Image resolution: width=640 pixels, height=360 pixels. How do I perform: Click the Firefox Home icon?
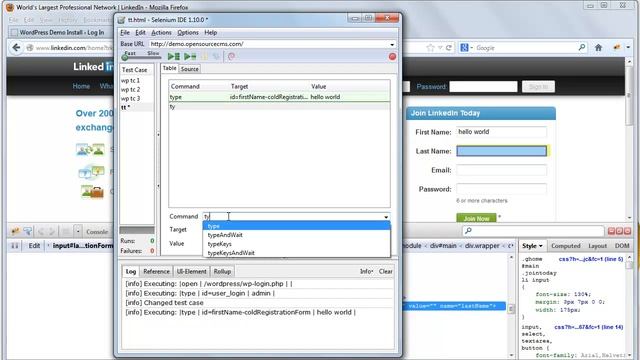click(x=598, y=48)
